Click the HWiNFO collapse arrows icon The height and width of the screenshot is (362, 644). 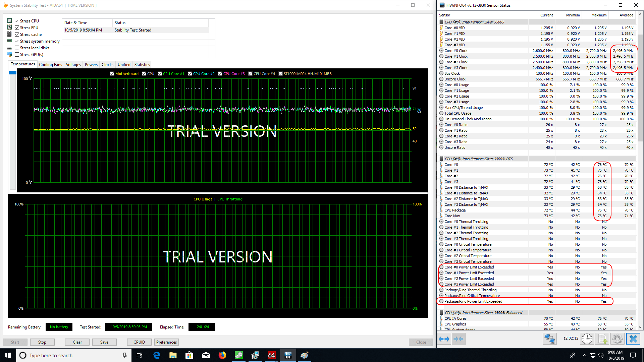pyautogui.click(x=459, y=339)
